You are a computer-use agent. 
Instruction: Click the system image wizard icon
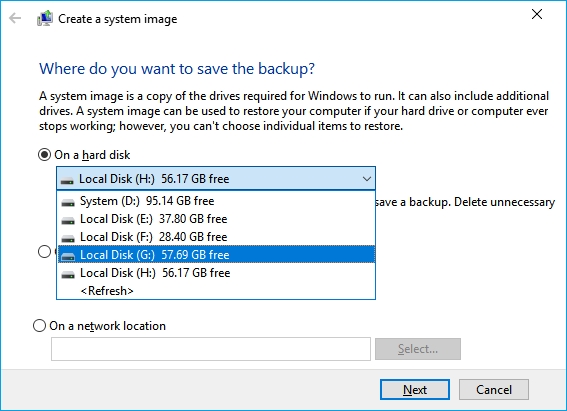point(45,18)
